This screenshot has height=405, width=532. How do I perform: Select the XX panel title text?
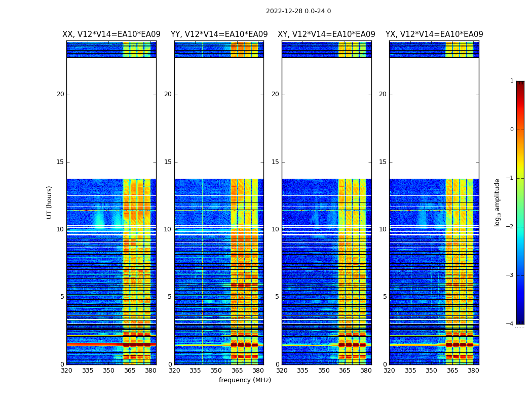point(111,34)
